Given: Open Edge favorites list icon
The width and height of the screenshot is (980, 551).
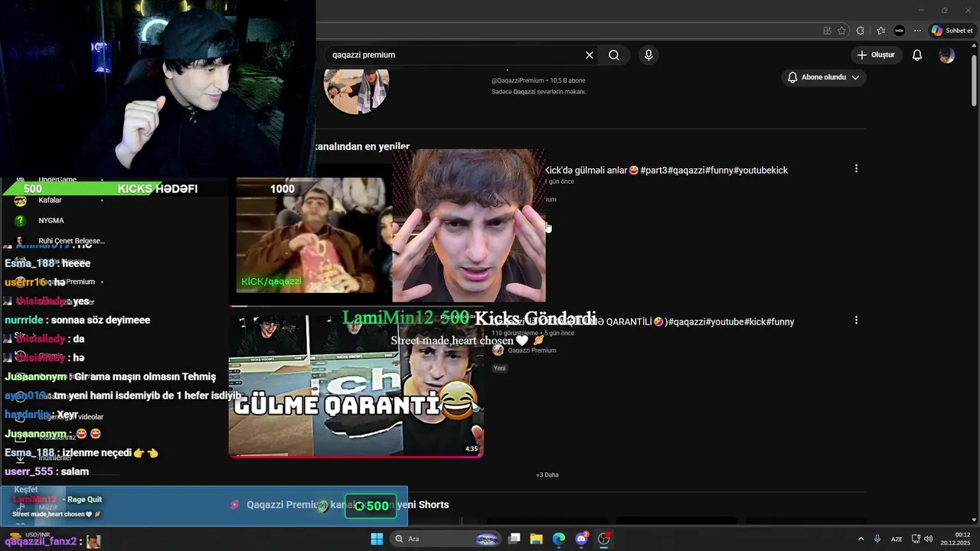Looking at the screenshot, I should coord(881,31).
